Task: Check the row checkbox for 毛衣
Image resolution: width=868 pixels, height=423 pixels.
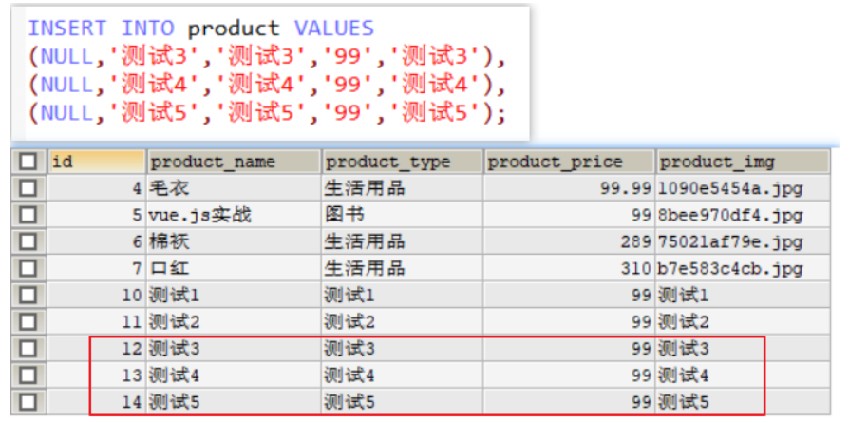Action: point(28,188)
